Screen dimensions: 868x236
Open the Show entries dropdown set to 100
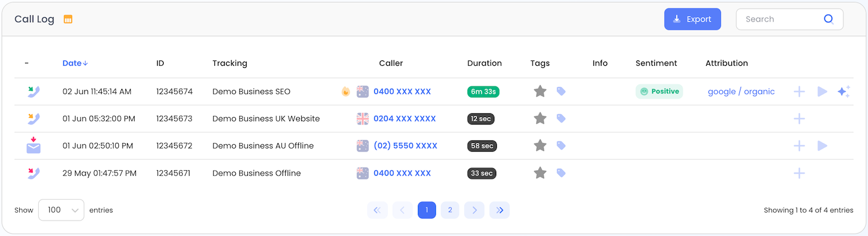(x=61, y=210)
